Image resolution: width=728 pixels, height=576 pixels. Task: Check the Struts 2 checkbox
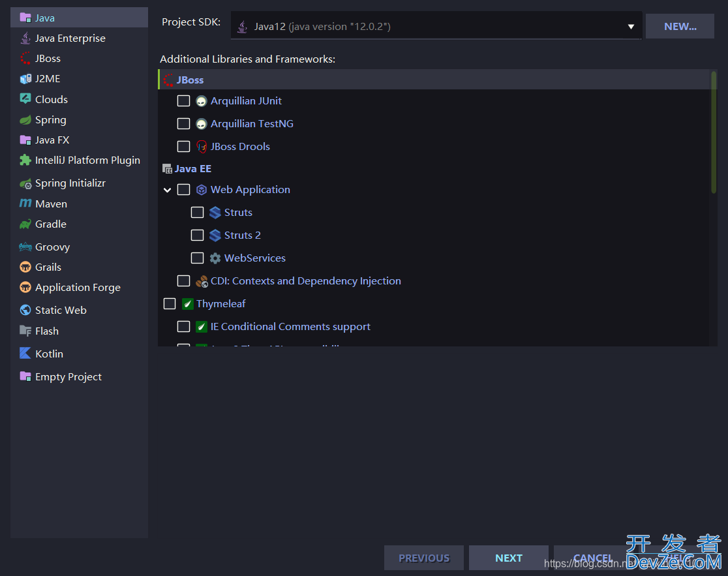pos(197,235)
